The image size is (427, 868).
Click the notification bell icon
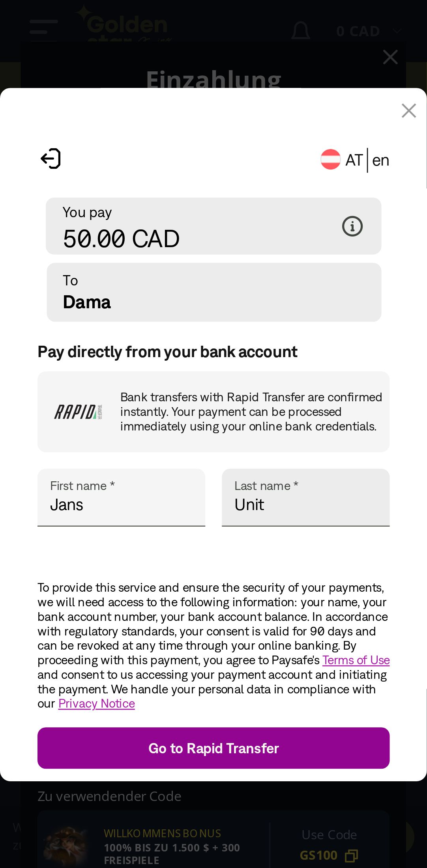tap(301, 31)
